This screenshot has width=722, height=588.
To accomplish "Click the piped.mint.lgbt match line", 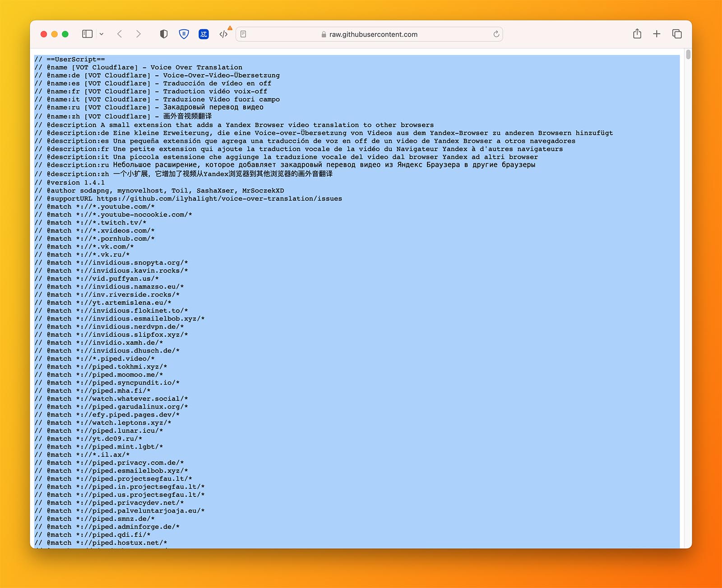I will [x=99, y=447].
